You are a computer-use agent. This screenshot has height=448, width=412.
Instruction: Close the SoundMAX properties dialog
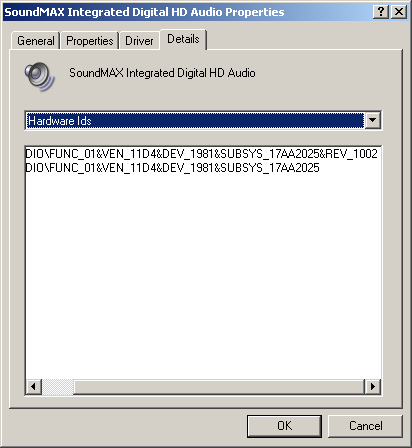point(399,12)
